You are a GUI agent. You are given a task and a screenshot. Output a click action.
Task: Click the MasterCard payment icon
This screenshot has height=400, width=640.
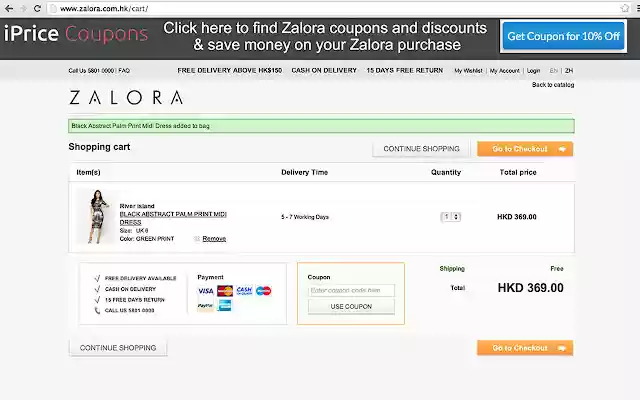click(x=224, y=291)
